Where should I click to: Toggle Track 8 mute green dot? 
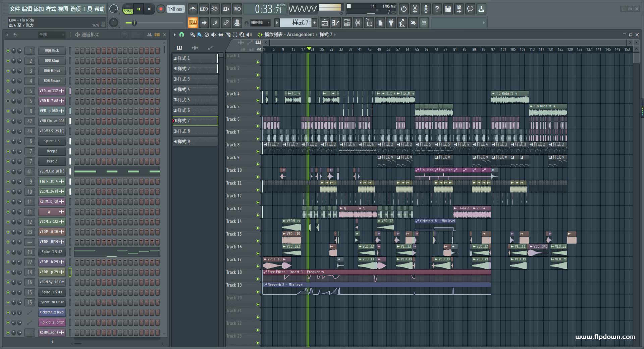258,151
